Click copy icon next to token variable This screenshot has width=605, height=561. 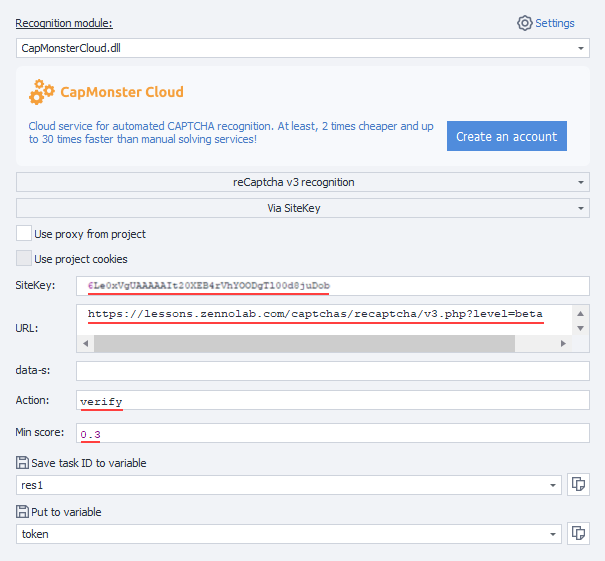(x=578, y=535)
